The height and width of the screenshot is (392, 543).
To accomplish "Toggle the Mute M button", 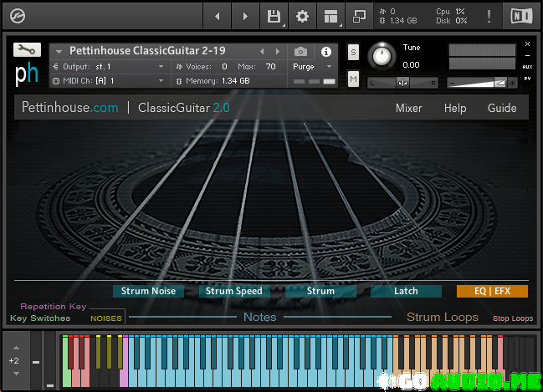I will [x=353, y=79].
